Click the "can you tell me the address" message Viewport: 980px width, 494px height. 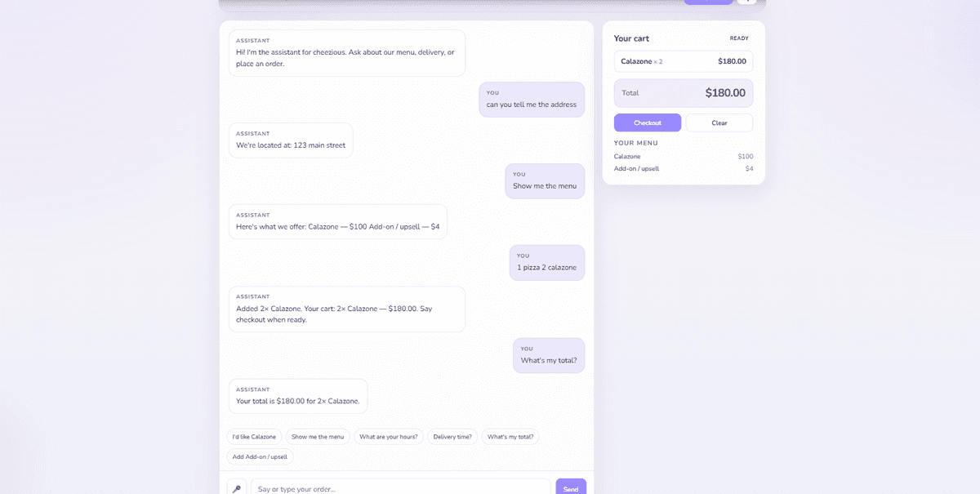pos(532,100)
